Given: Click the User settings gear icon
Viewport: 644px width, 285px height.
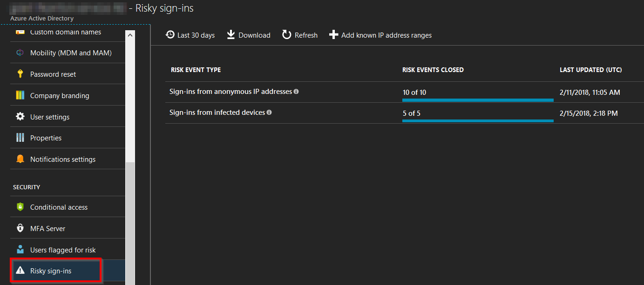Looking at the screenshot, I should (x=20, y=117).
